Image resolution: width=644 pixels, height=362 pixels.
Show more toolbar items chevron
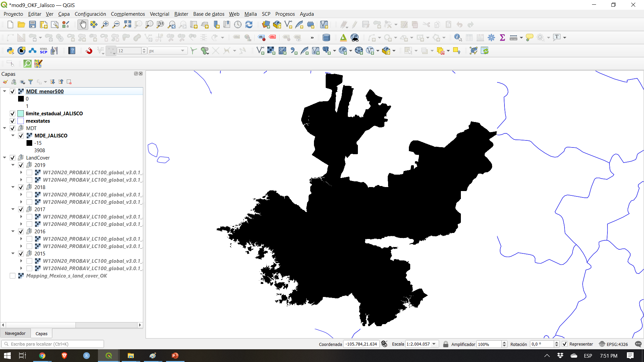(312, 38)
